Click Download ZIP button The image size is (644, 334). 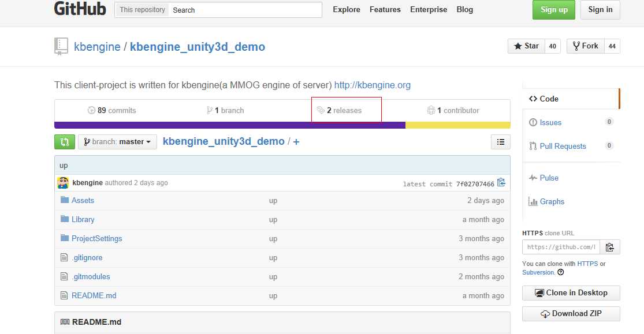click(571, 314)
